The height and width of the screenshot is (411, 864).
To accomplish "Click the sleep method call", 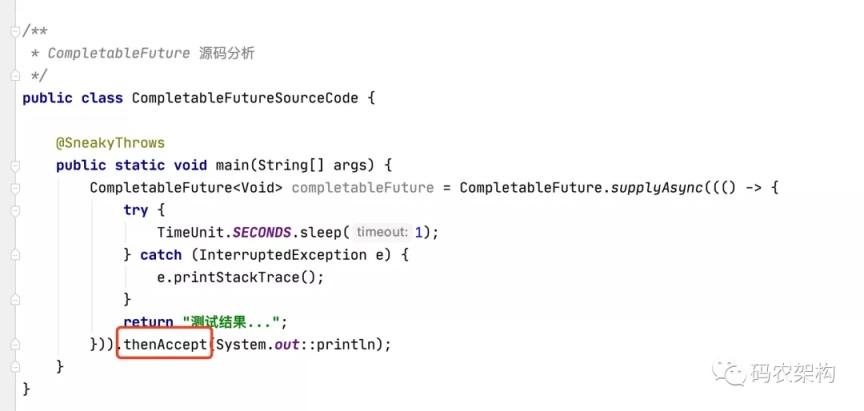I will 328,232.
